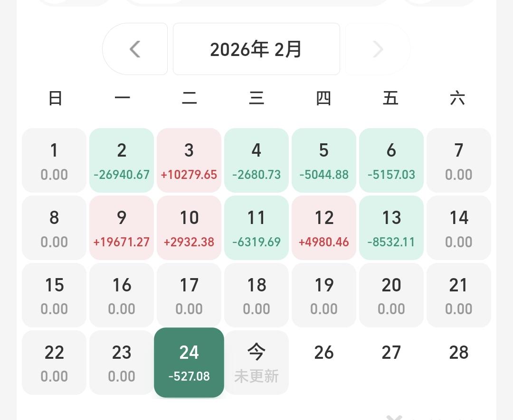513x420 pixels.
Task: Select highlighted day 24 with -527.08
Action: click(189, 363)
